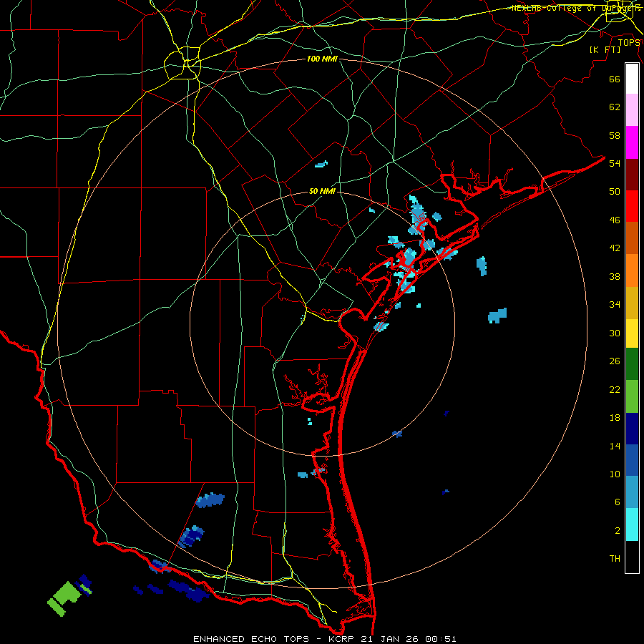The image size is (644, 644).
Task: Click the "42" legend value
Action: 615,248
